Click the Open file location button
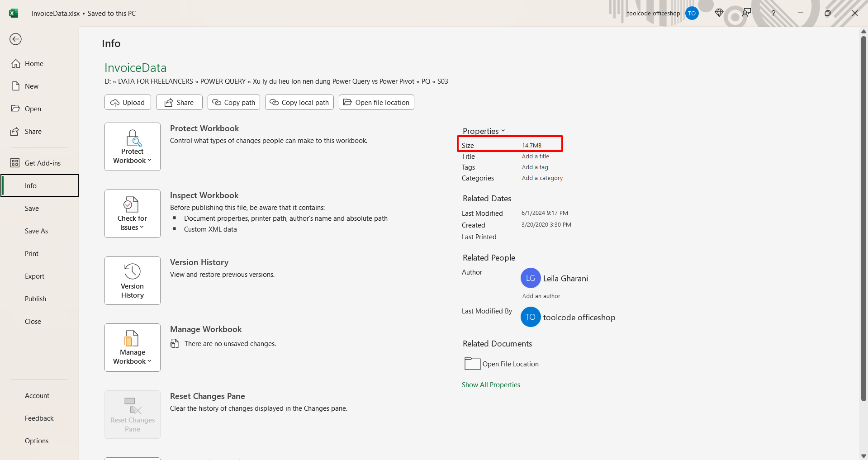Viewport: 868px width, 460px height. tap(376, 102)
